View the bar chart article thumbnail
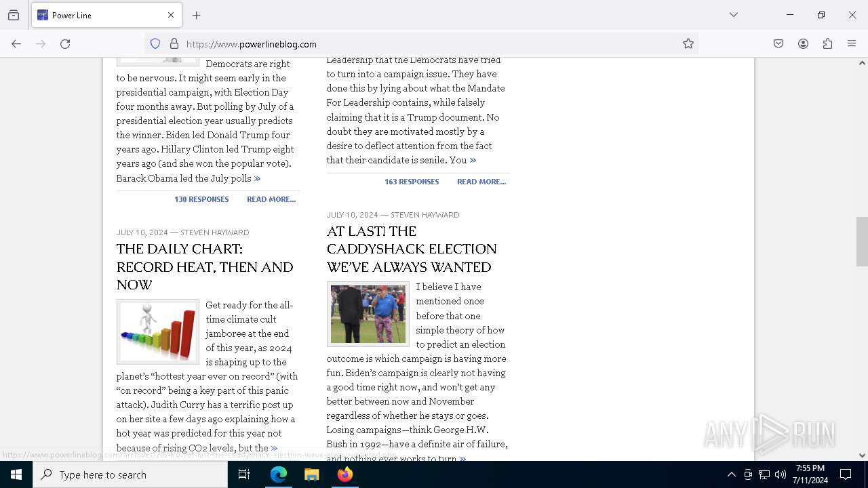Screen dimensions: 868x488 (158, 332)
